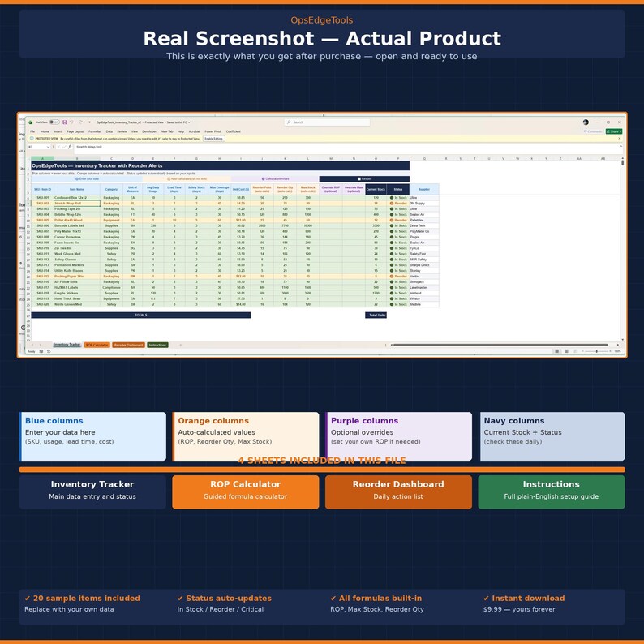Open the Review tab
644x644 pixels.
pos(122,131)
